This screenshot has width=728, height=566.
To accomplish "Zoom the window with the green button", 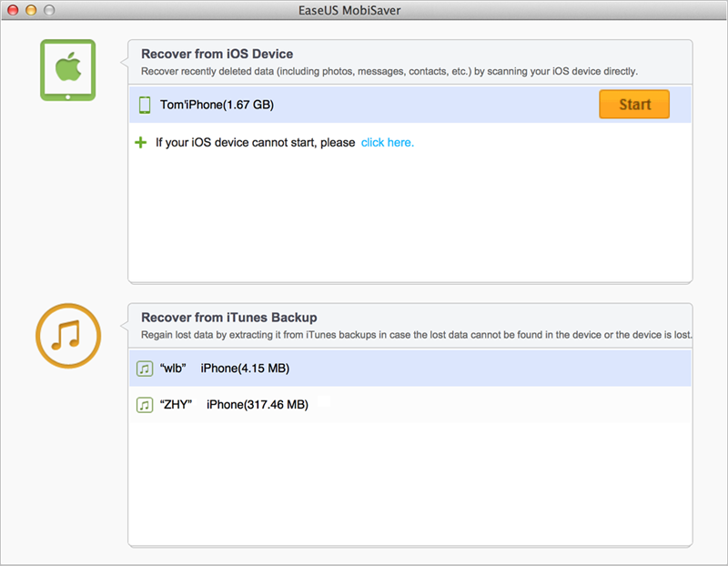I will [x=48, y=10].
